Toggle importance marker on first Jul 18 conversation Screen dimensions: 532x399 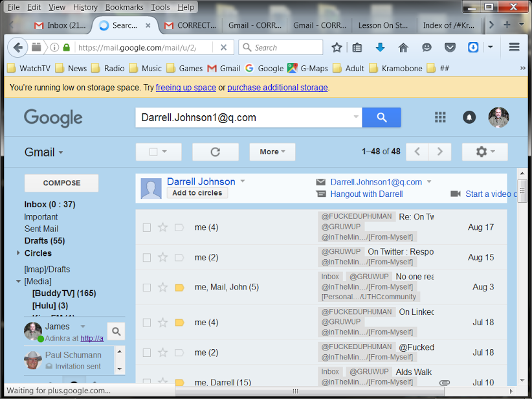[x=179, y=323]
